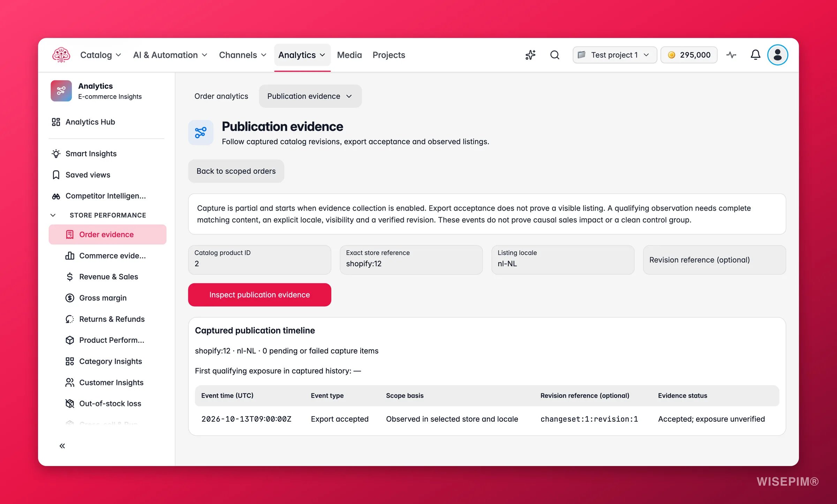The width and height of the screenshot is (837, 504).
Task: Open the user profile avatar
Action: [777, 55]
